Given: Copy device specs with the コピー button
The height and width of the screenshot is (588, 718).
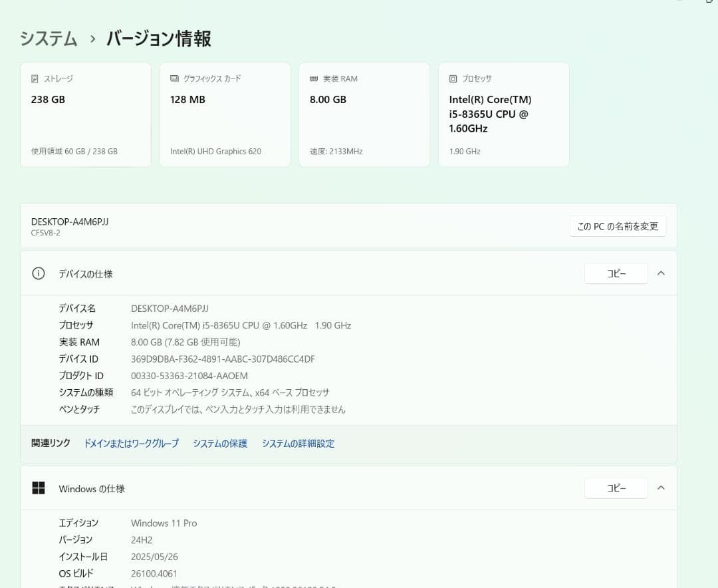Looking at the screenshot, I should point(616,273).
